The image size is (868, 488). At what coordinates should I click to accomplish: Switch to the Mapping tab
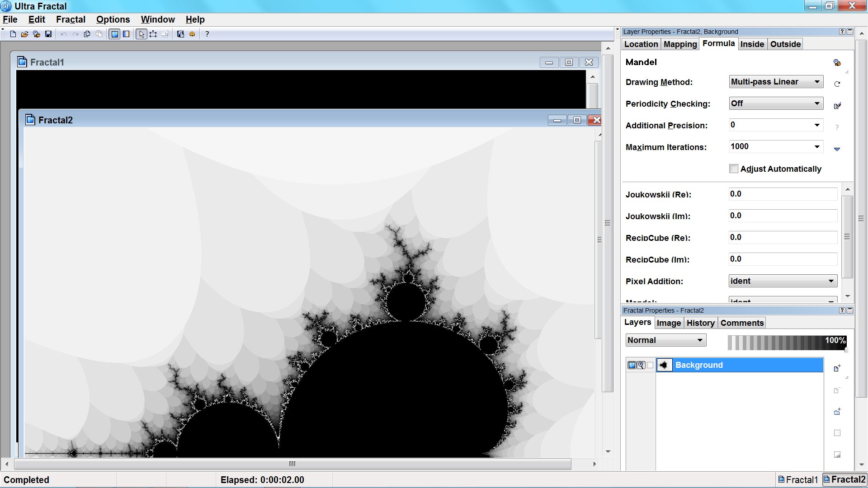[680, 44]
